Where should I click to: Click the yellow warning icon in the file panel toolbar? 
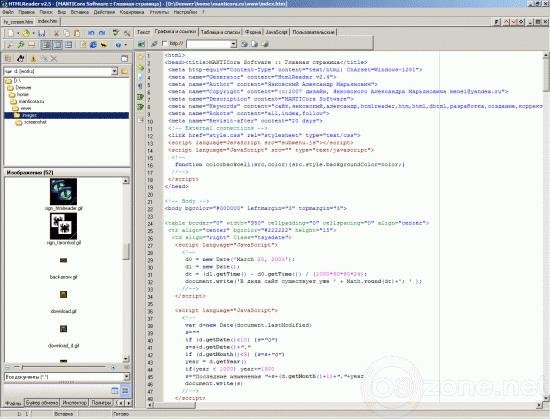pos(34,59)
